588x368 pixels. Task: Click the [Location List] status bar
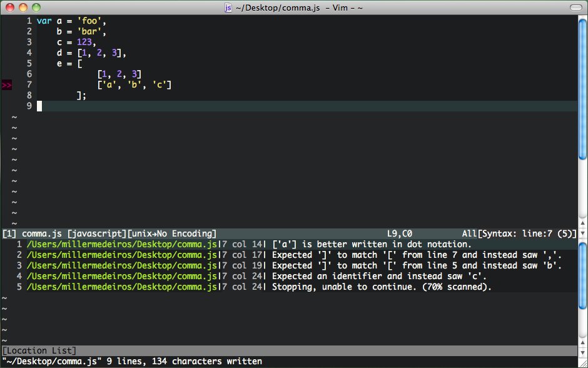tap(290, 350)
